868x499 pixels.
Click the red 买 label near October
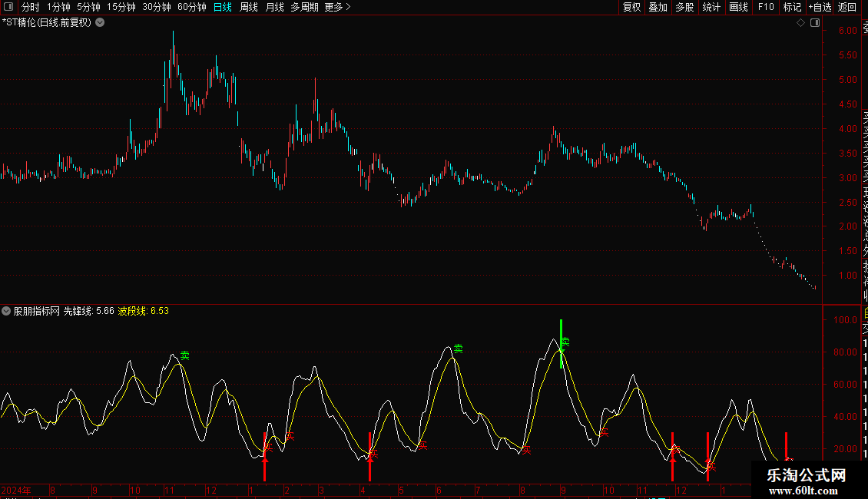(605, 432)
